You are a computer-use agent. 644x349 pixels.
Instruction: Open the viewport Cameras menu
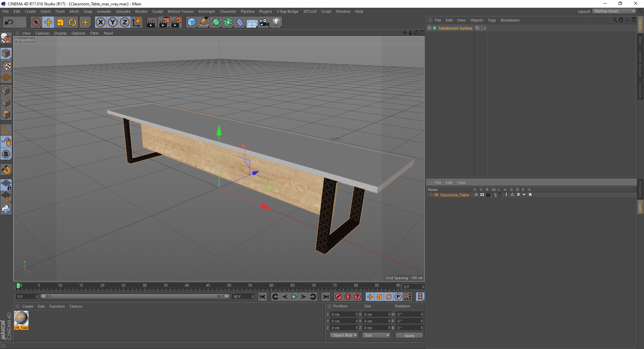point(42,33)
